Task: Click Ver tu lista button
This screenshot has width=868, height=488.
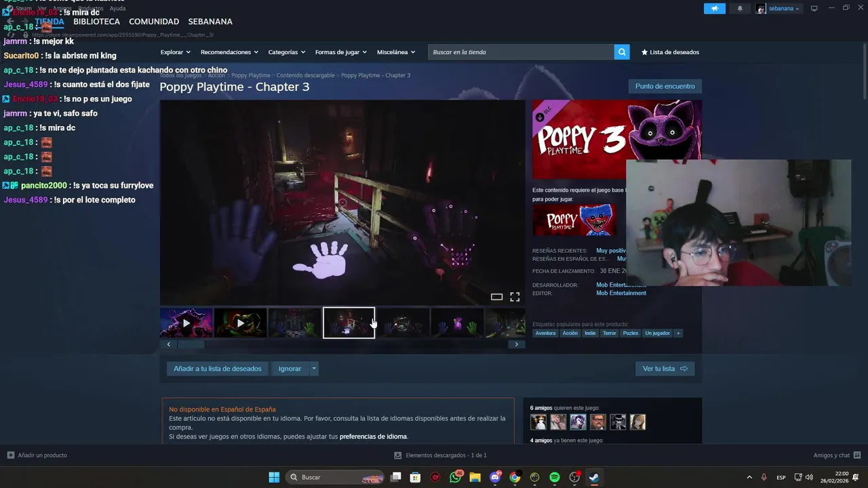Action: click(x=665, y=369)
